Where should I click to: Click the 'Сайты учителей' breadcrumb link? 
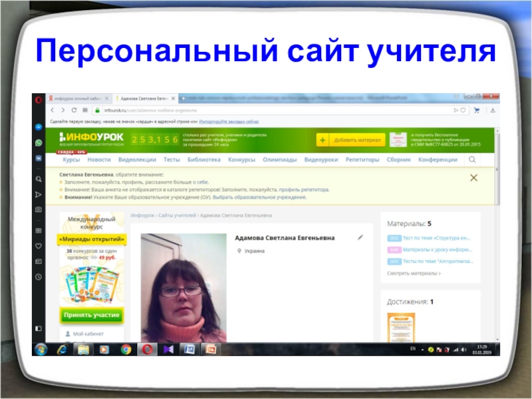(177, 215)
